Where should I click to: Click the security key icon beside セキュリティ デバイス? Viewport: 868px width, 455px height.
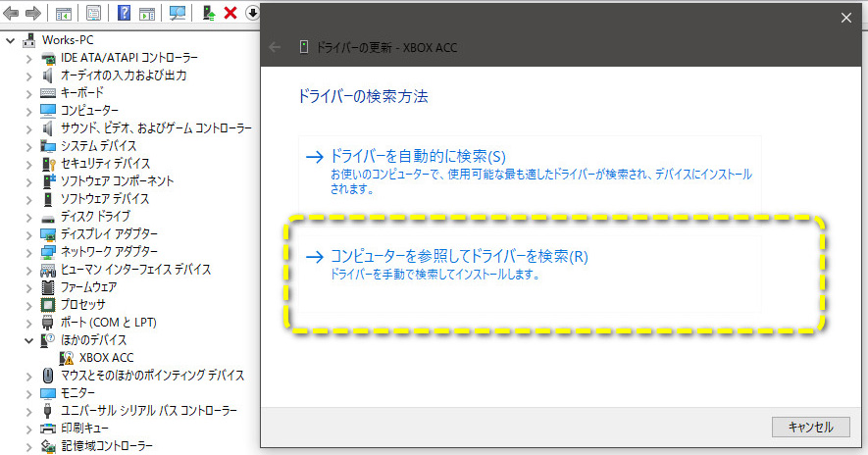tap(49, 164)
